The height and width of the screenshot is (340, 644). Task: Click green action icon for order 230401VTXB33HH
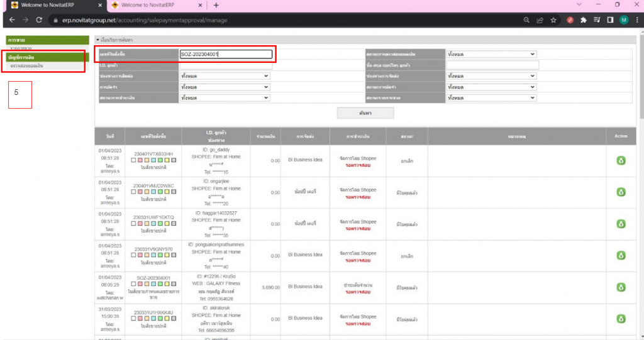click(x=621, y=160)
